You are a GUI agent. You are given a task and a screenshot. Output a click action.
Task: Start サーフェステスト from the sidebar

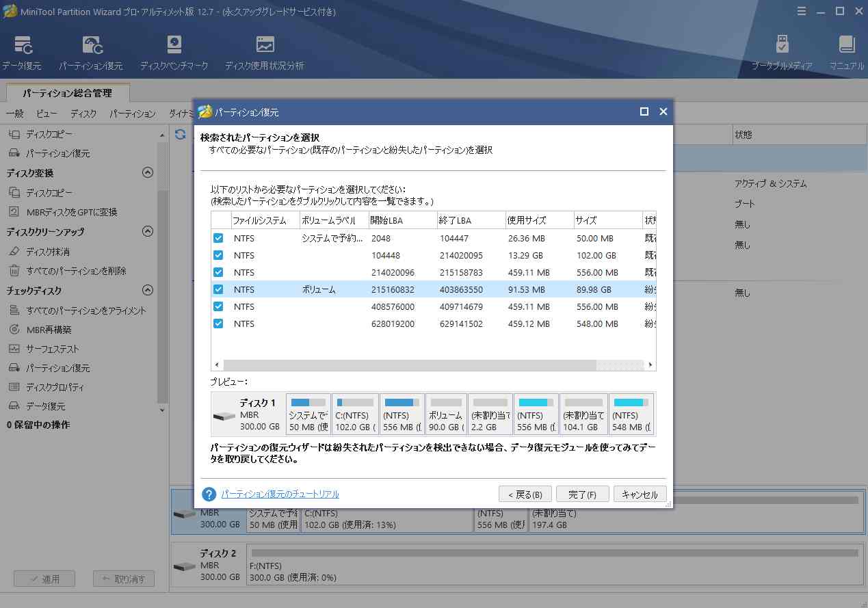click(x=49, y=349)
